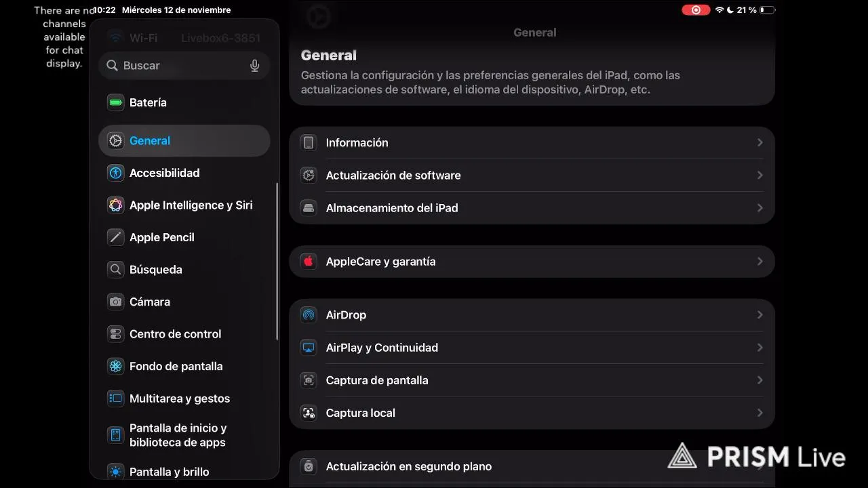The image size is (868, 488).
Task: Open Actualización de software chevron
Action: pyautogui.click(x=759, y=176)
